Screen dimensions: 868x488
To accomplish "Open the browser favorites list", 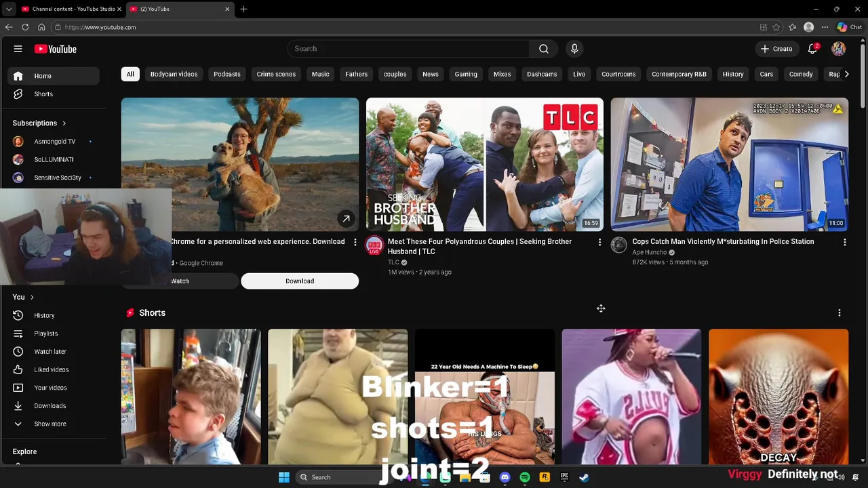I will pos(793,27).
